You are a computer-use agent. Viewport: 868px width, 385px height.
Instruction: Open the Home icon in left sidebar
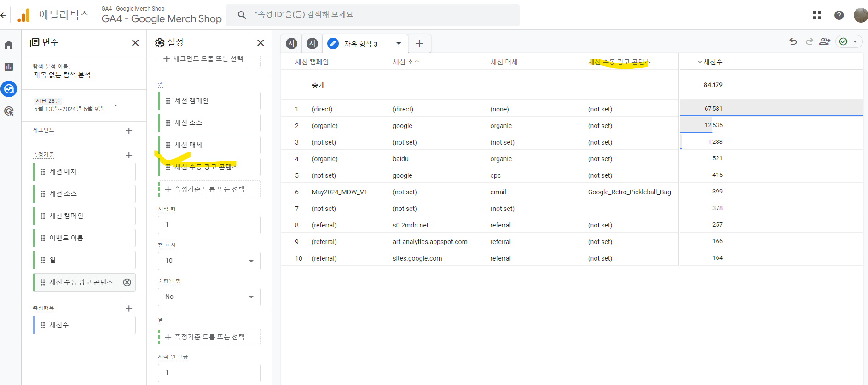coord(9,45)
